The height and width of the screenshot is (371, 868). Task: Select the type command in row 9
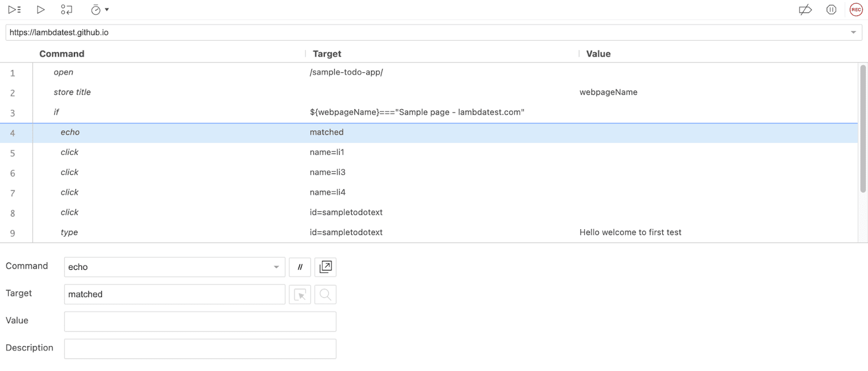point(69,233)
